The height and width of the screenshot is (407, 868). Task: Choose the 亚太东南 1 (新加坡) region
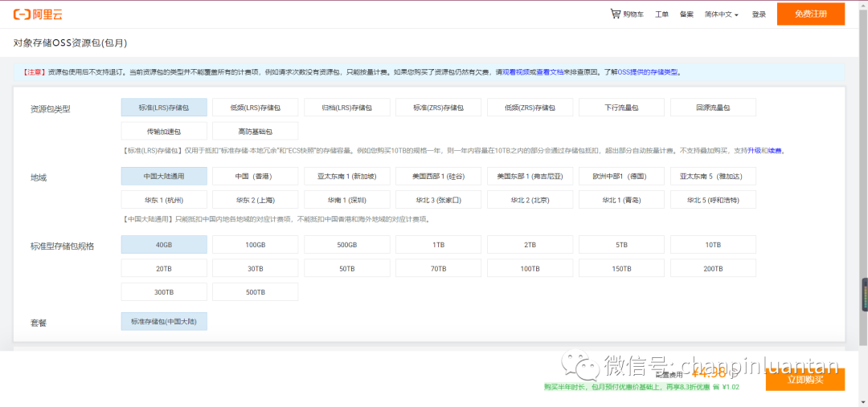pyautogui.click(x=347, y=177)
